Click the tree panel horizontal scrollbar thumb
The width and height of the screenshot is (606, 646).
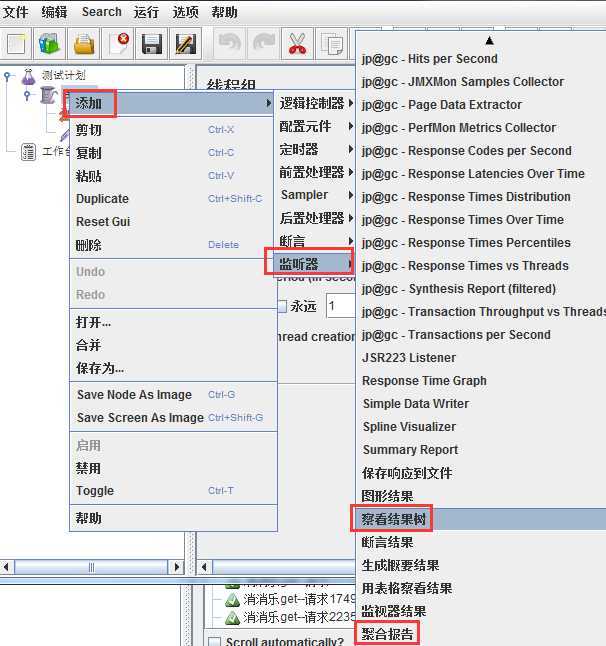tap(91, 567)
